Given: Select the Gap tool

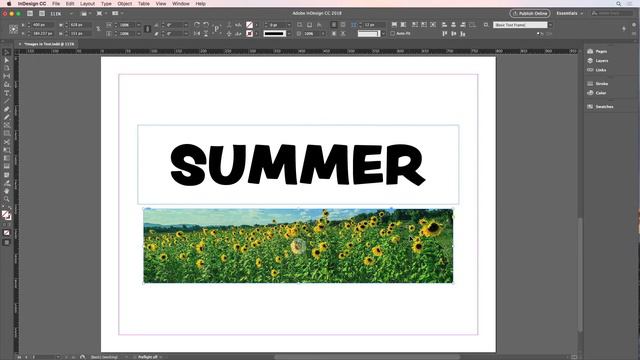Looking at the screenshot, I should click(x=7, y=76).
